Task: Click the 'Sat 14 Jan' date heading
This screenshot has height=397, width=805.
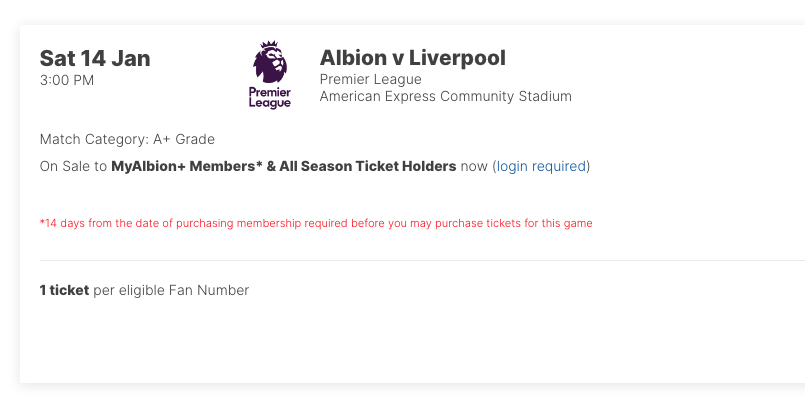Action: 95,58
